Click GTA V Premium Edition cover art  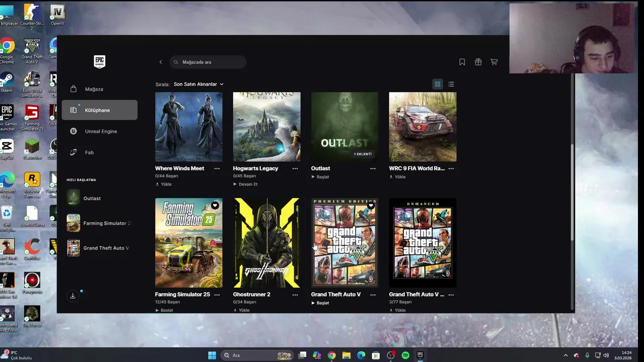tap(345, 243)
